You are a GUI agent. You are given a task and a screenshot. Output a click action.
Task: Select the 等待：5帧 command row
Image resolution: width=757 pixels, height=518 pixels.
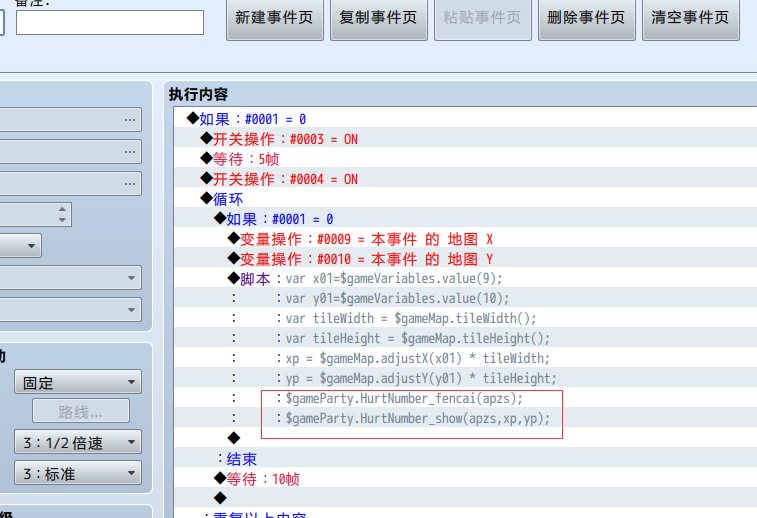point(465,158)
